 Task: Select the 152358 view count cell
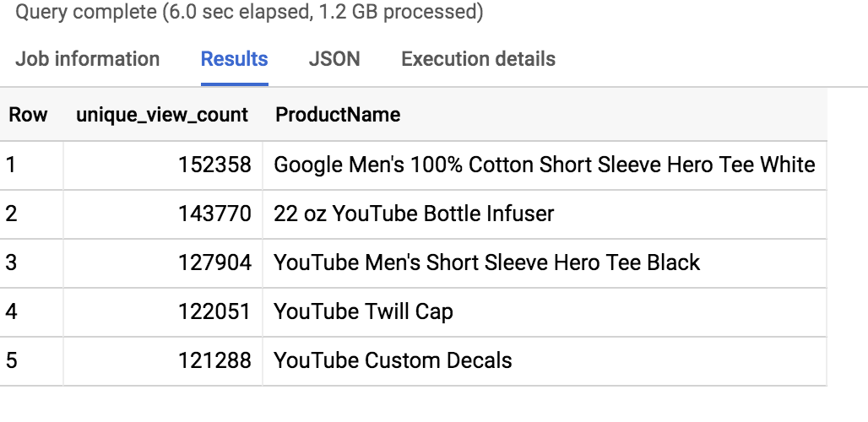[214, 165]
